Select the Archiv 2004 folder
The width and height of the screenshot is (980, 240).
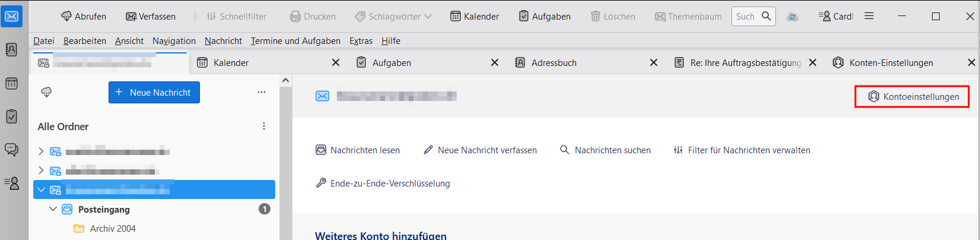(113, 229)
